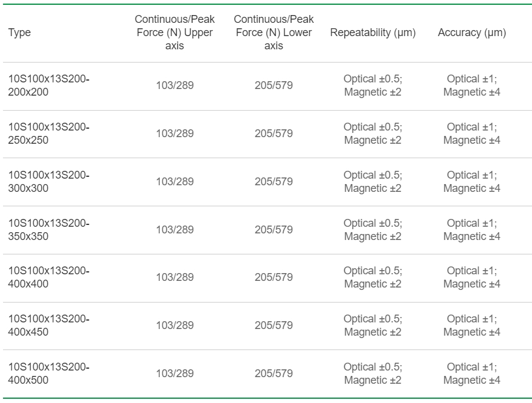The width and height of the screenshot is (532, 403).
Task: Click the Lower axis force column header
Action: coord(274,32)
